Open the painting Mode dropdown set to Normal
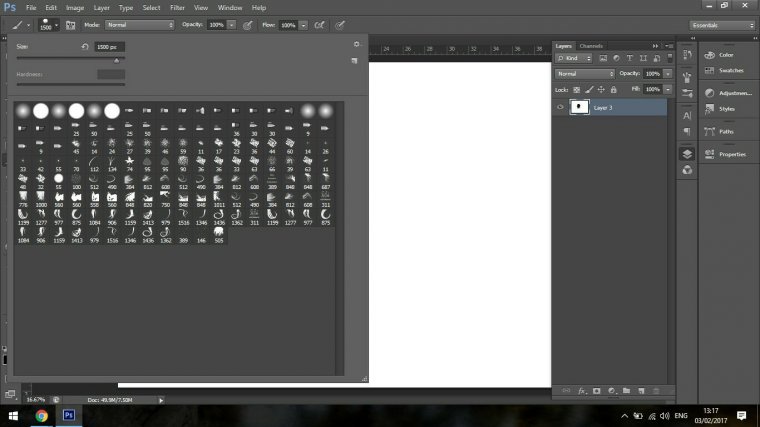This screenshot has width=760, height=427. [140, 25]
